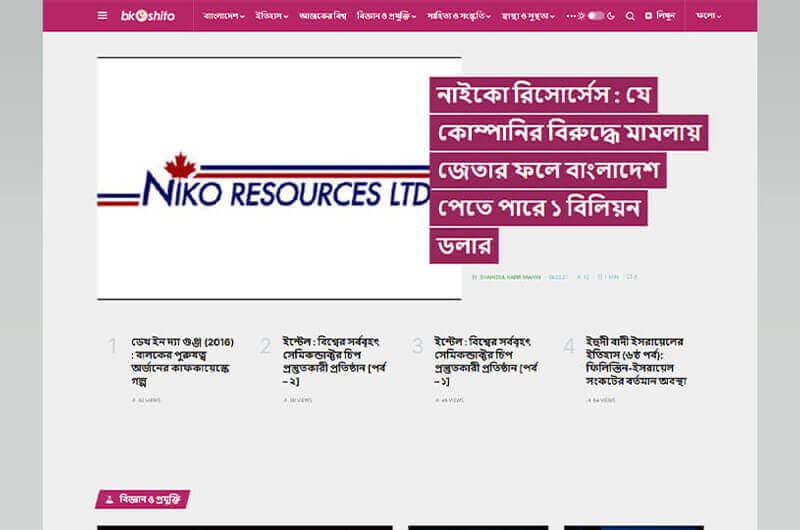
Task: Open the আজকের বিশ্ব menu item
Action: click(323, 16)
